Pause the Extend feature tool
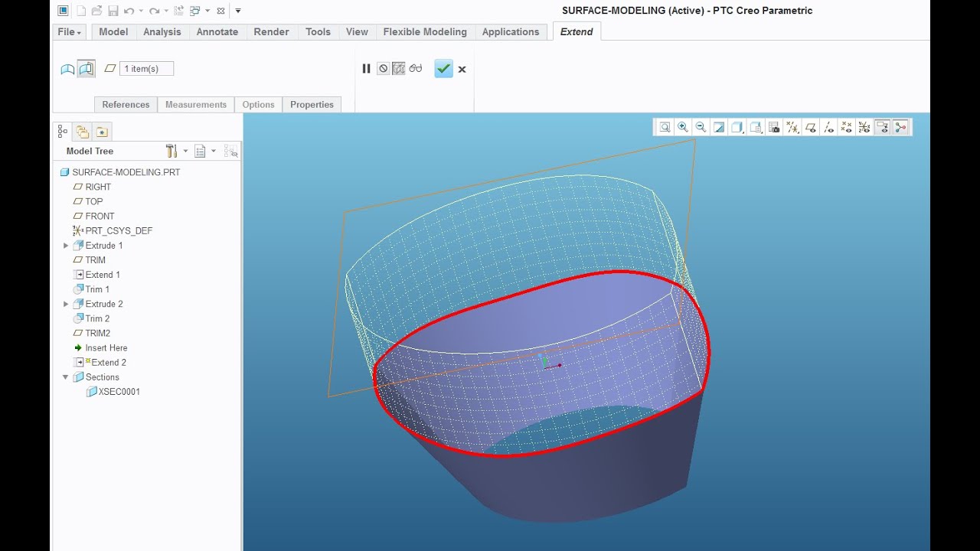Viewport: 980px width, 551px height. [366, 69]
